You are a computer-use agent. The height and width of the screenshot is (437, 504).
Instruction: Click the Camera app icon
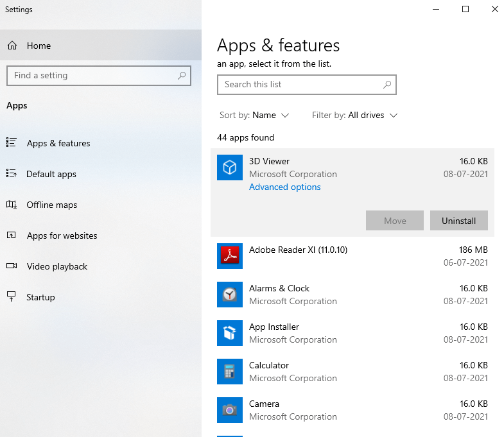[230, 410]
